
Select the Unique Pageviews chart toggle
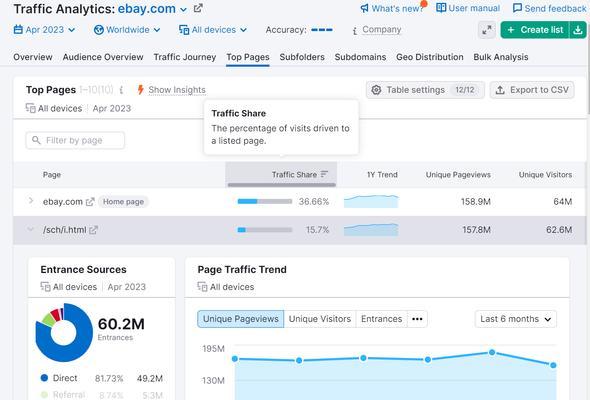(241, 319)
